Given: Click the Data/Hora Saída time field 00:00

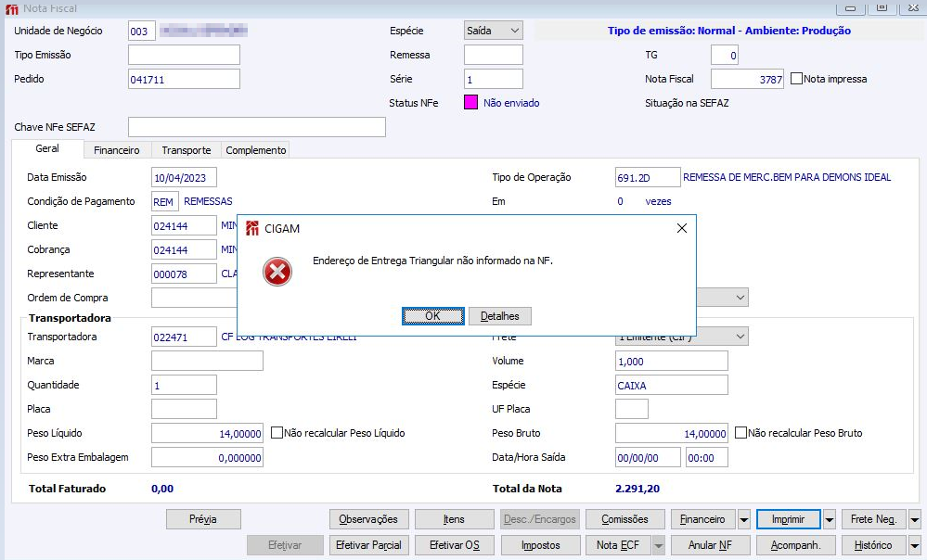Looking at the screenshot, I should tap(706, 457).
